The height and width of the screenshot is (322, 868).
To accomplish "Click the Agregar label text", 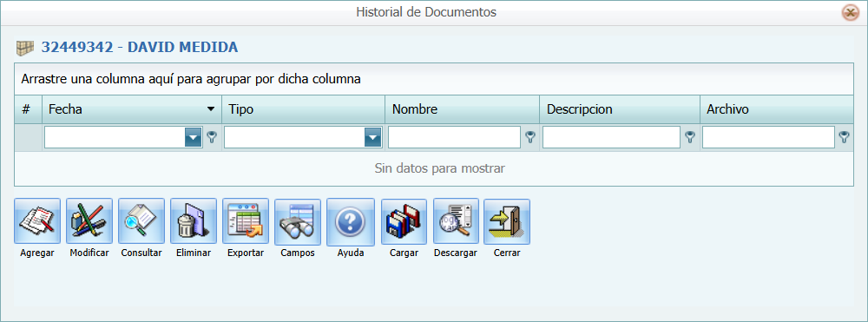I will (x=37, y=253).
